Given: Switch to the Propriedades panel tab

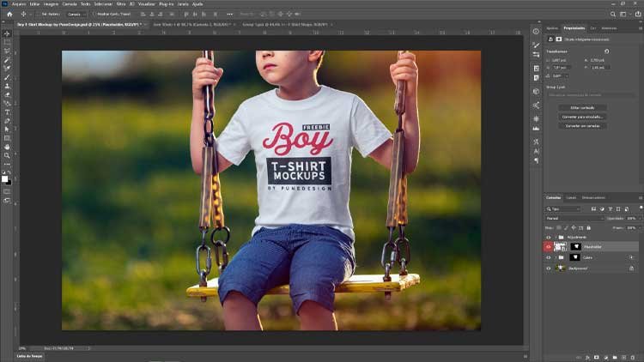Looking at the screenshot, I should pyautogui.click(x=574, y=28).
